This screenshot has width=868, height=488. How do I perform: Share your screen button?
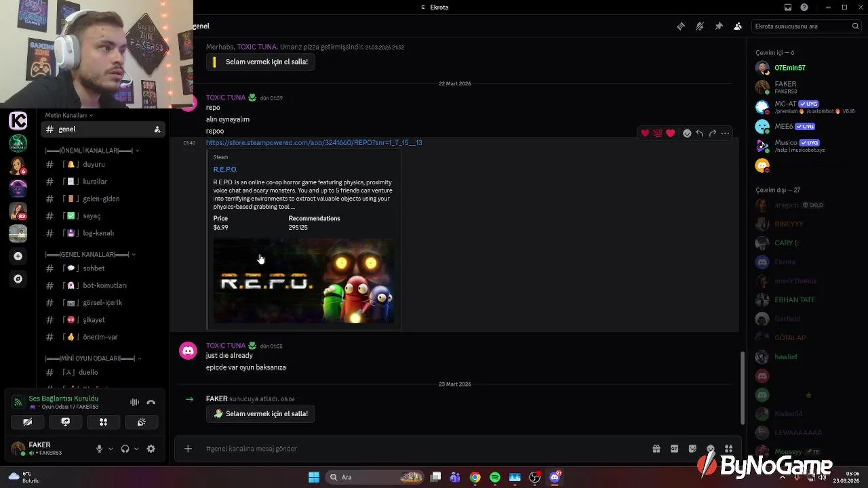65,422
